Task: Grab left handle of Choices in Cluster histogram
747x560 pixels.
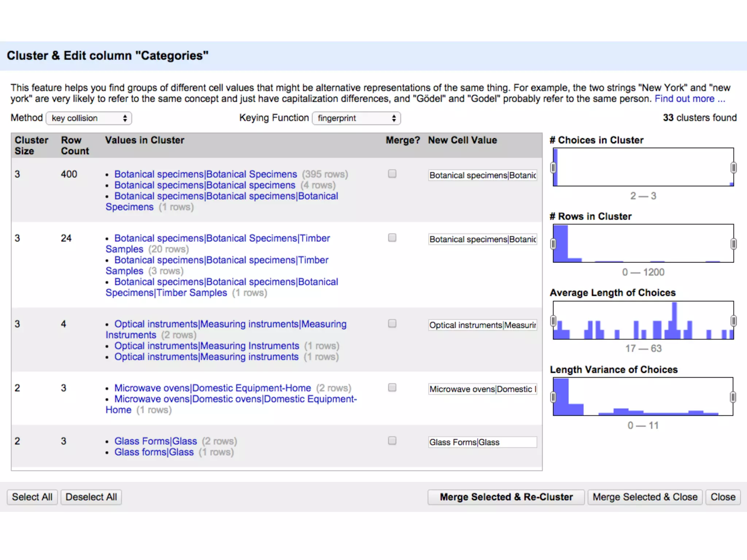Action: pos(553,168)
